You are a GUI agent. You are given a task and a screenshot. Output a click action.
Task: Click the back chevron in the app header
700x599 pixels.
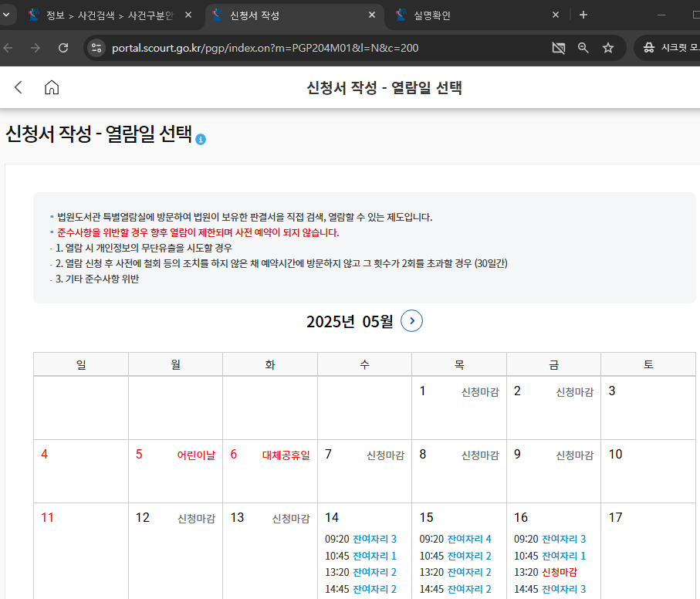(18, 87)
